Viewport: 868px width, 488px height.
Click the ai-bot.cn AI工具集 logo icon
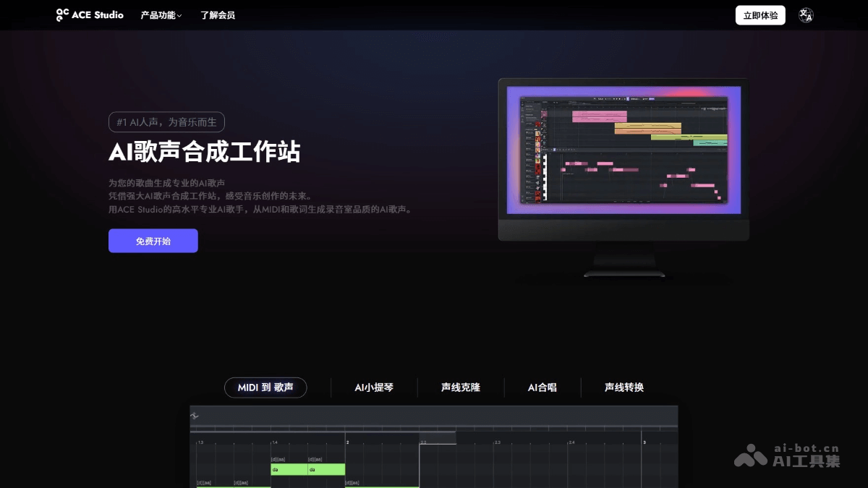(752, 455)
